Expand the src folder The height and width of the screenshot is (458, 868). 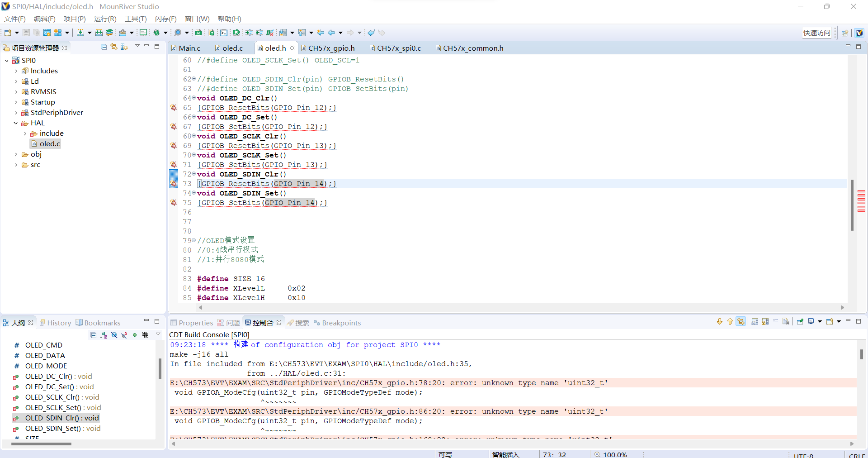pyautogui.click(x=16, y=164)
